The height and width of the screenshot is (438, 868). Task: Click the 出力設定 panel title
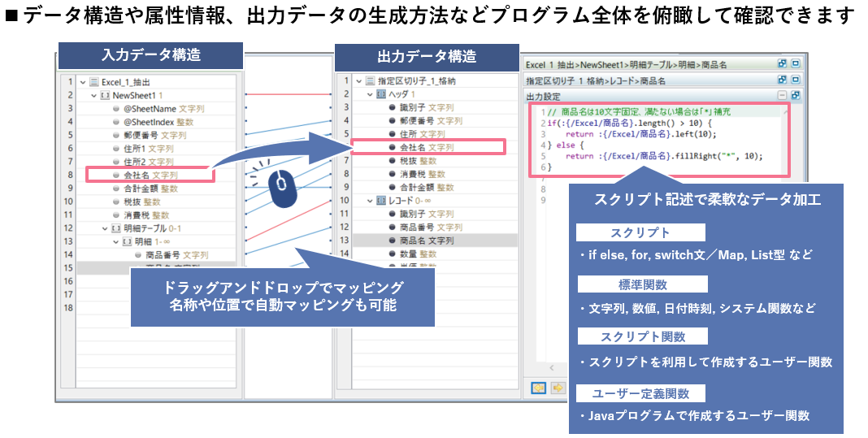(543, 97)
